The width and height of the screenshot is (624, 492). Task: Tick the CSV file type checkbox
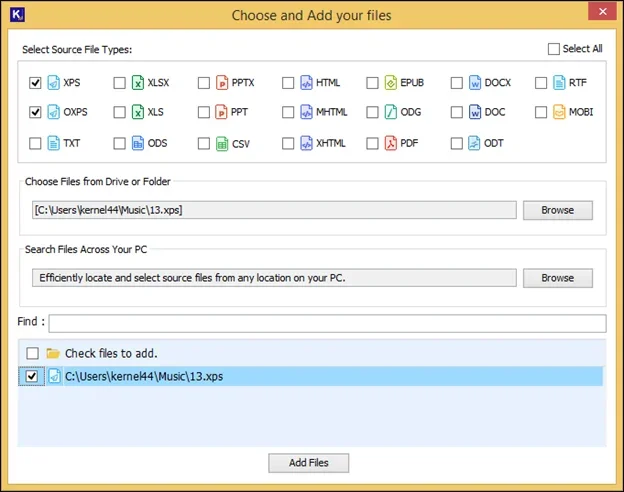[204, 143]
